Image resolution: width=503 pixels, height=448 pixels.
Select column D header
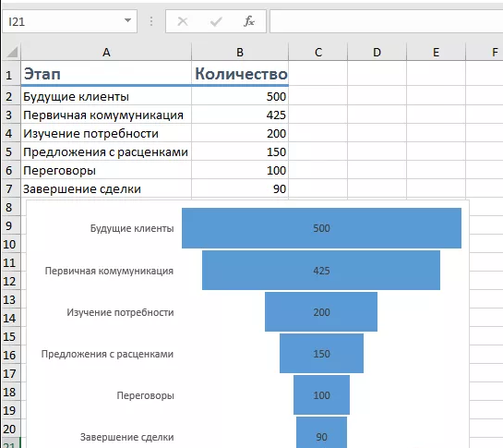pos(377,52)
